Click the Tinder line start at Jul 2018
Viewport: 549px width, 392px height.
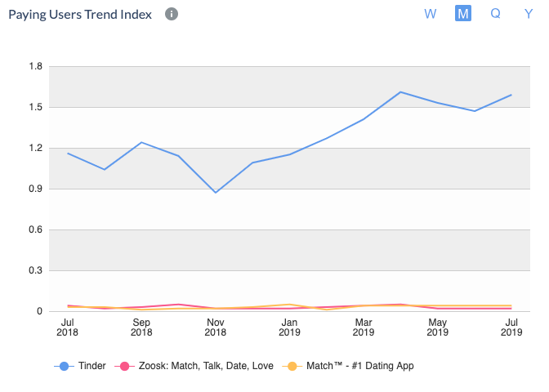click(68, 154)
